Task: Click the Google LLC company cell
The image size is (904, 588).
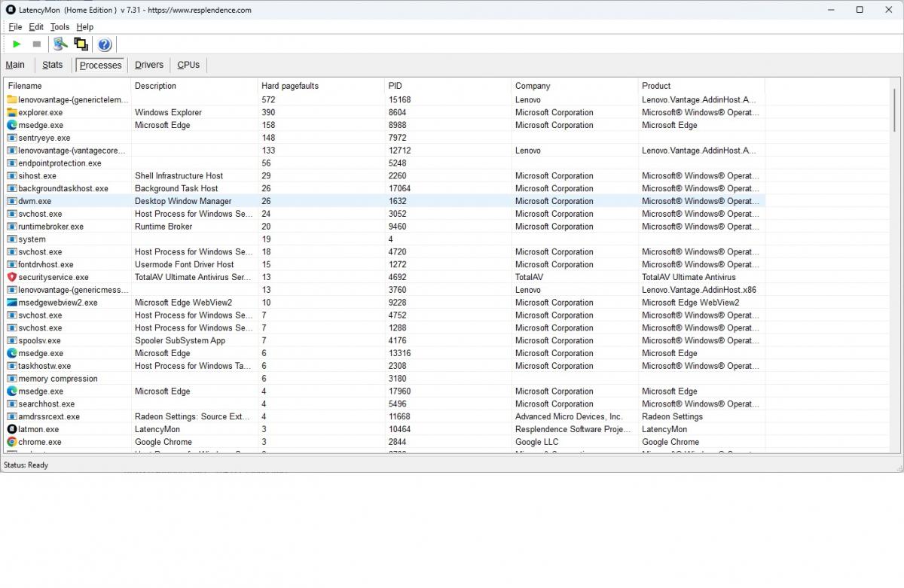Action: pyautogui.click(x=537, y=442)
